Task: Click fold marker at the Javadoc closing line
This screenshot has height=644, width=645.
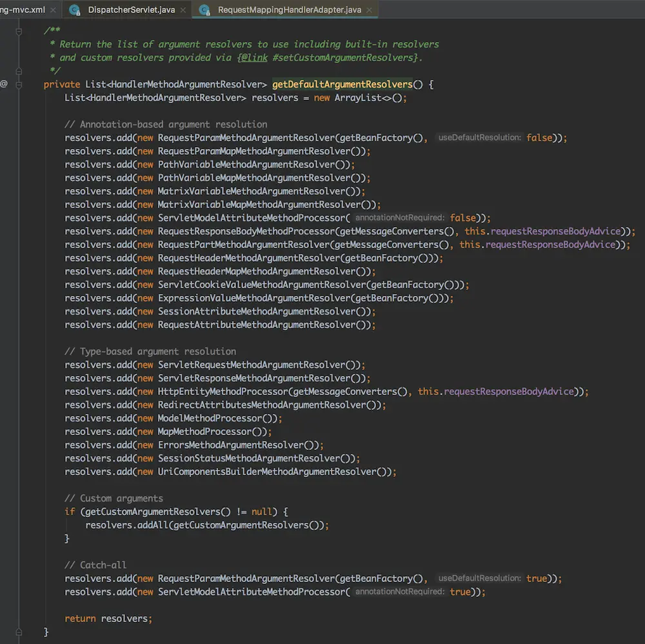Action: coord(19,71)
